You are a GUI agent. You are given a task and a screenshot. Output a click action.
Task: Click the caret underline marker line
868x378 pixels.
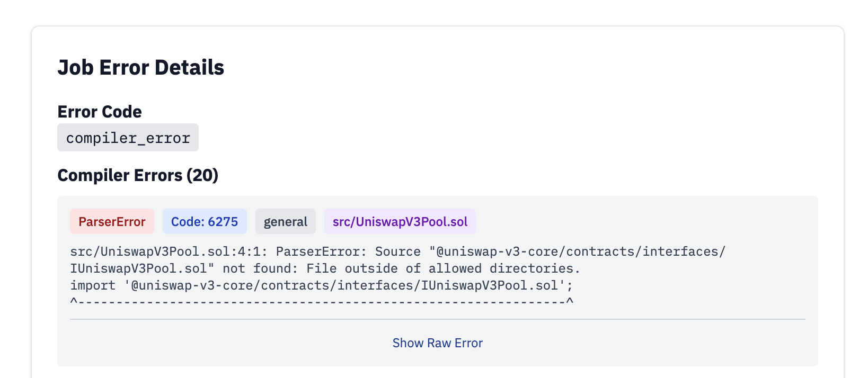pos(322,302)
